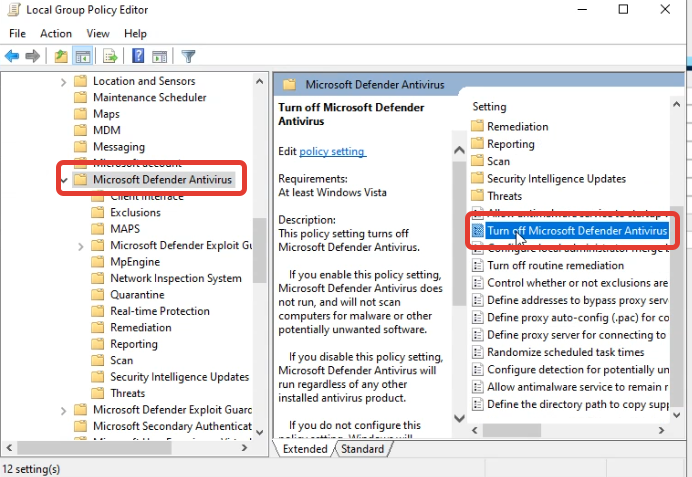This screenshot has width=692, height=477.
Task: Click the Real-time Protection folder icon
Action: [98, 311]
